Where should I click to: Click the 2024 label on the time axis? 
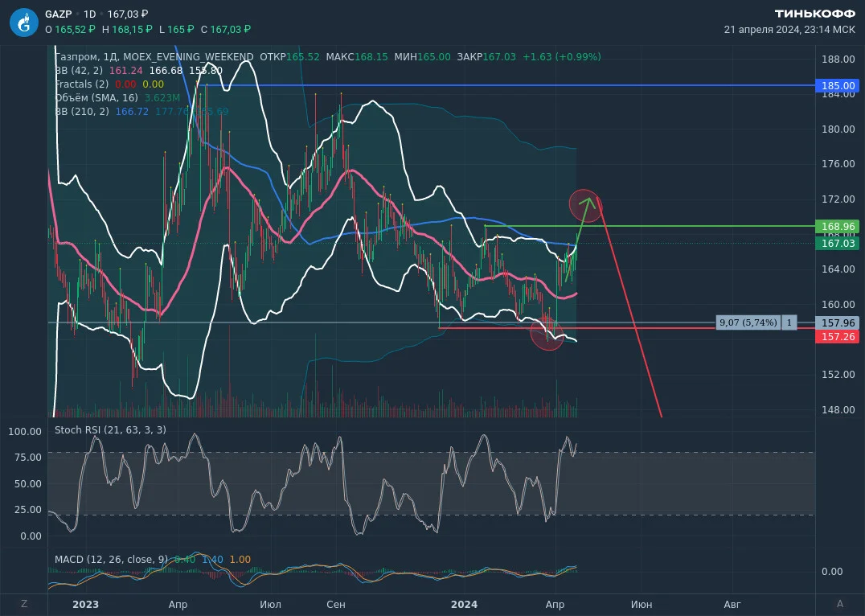coord(464,605)
